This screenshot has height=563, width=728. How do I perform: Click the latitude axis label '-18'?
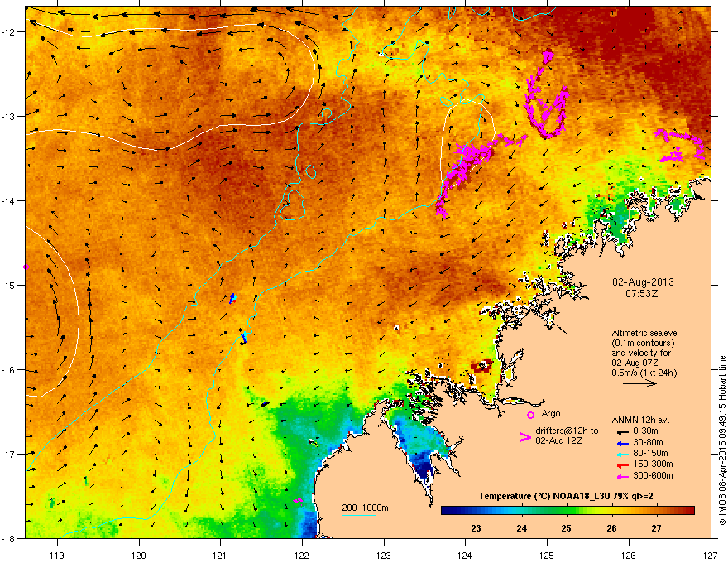coord(8,538)
